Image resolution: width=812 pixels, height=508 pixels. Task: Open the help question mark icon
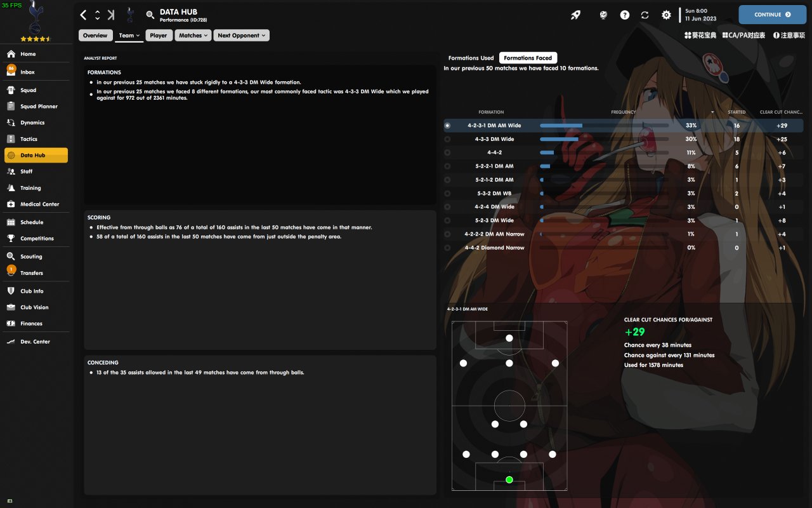click(x=625, y=15)
